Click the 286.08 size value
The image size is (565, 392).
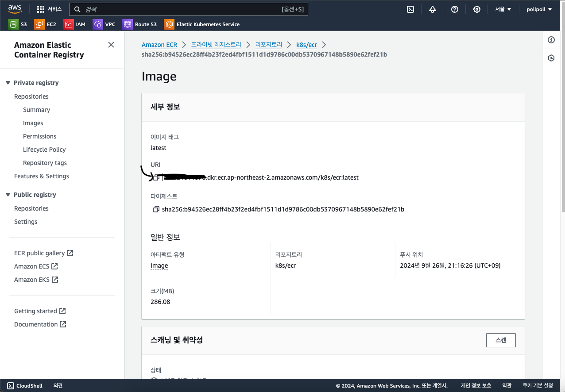click(160, 302)
